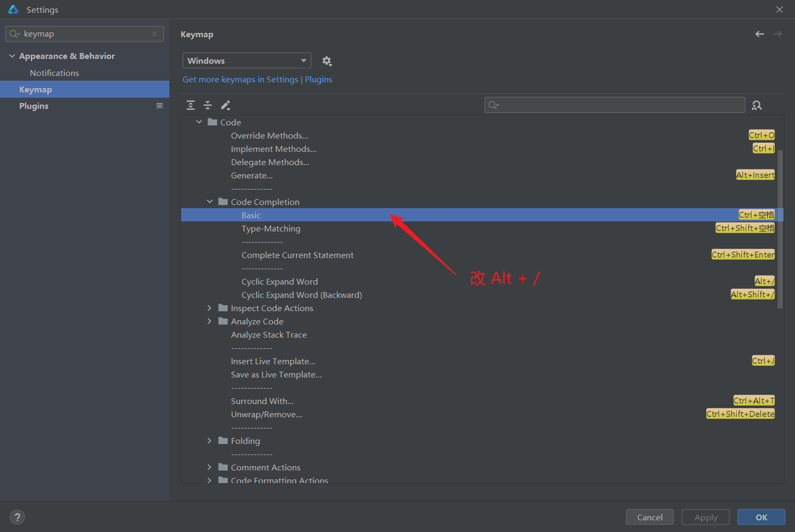Screen dimensions: 795x532
Task: Click the Ctrl+Shift+Enter shortcut label
Action: pos(743,254)
